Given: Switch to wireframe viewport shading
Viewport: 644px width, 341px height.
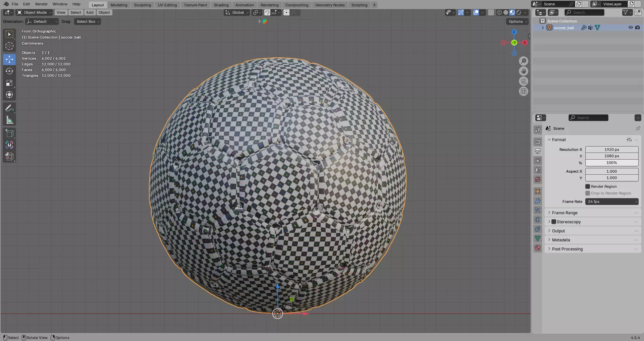Looking at the screenshot, I should tap(499, 12).
